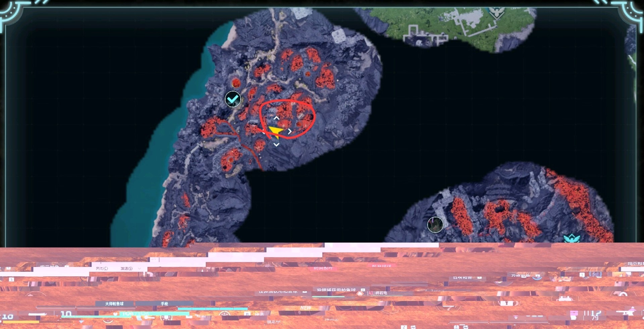Select the 大师帕鲁球 item label
Screen dimensions: 644x329
[114, 304]
